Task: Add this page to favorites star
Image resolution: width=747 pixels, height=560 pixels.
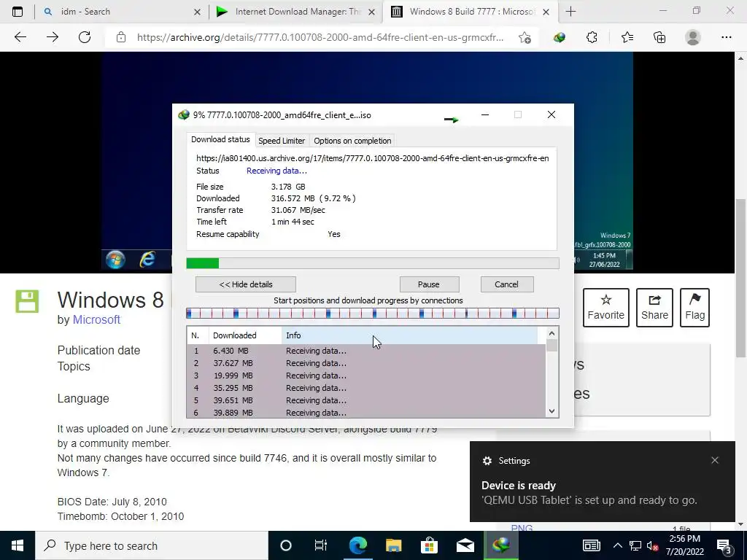Action: (525, 38)
